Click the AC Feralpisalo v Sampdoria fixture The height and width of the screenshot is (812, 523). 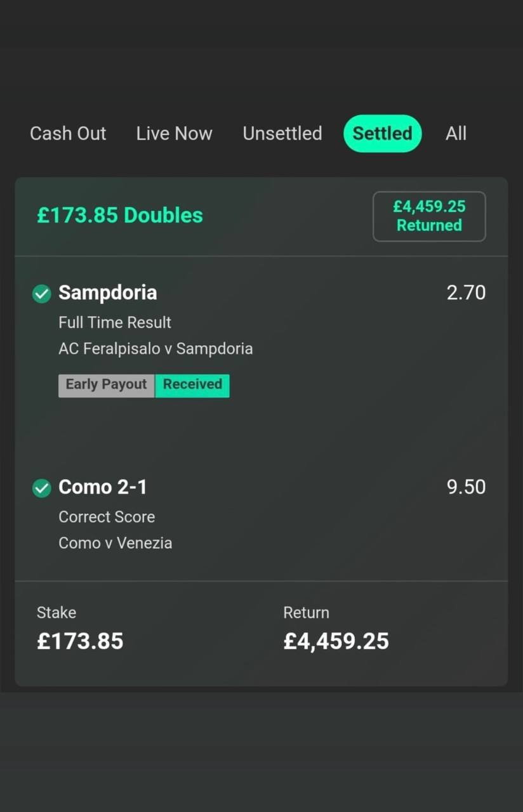point(156,348)
